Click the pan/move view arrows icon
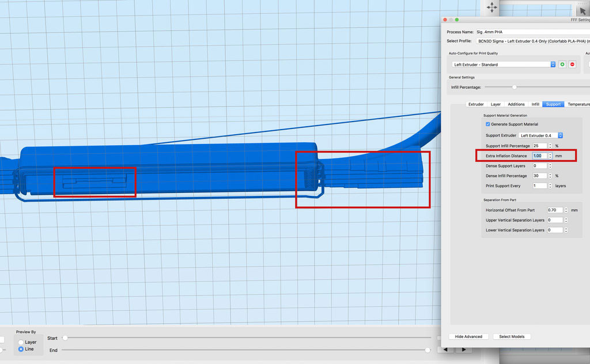The image size is (590, 364). pos(491,7)
